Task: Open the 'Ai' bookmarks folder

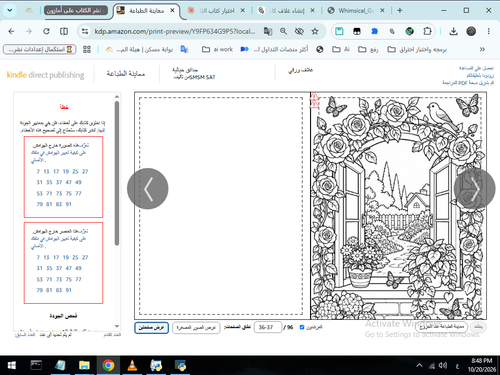Action: tap(341, 49)
